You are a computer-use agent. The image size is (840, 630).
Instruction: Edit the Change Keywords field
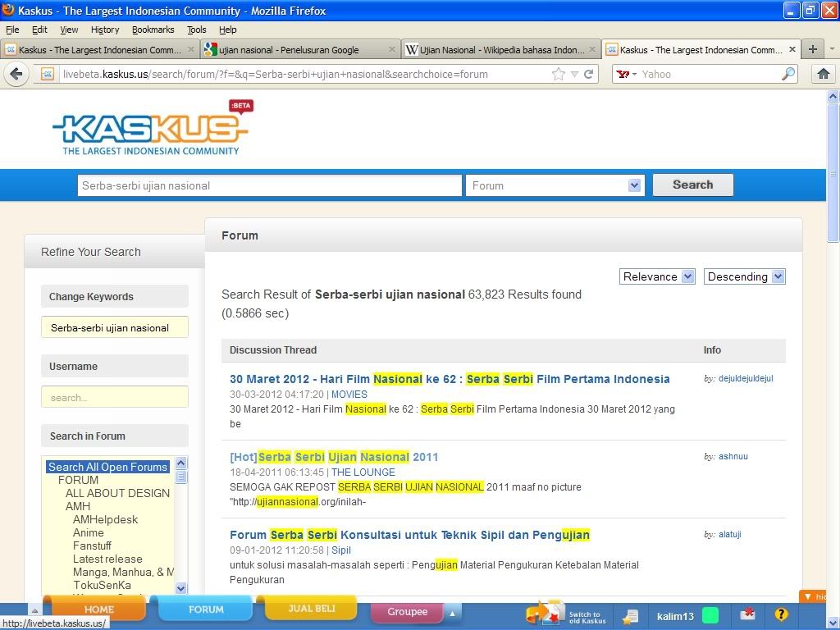click(115, 327)
